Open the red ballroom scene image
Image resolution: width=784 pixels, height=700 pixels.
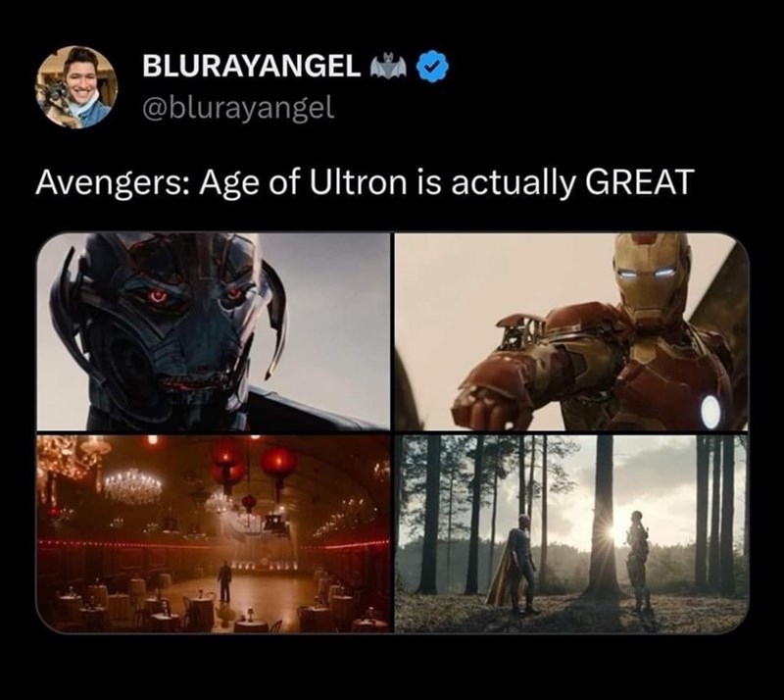click(x=214, y=534)
